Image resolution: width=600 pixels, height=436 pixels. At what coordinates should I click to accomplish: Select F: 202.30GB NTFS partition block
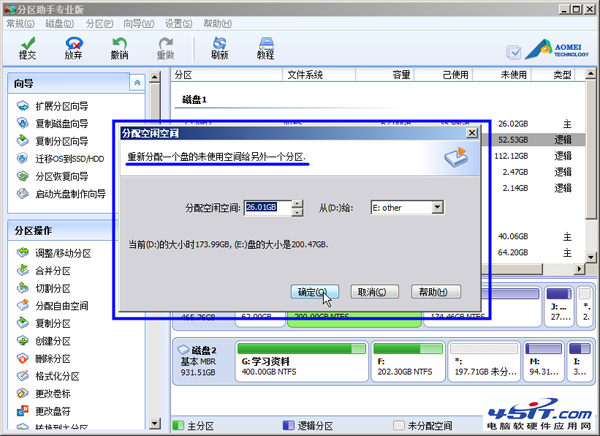point(408,361)
